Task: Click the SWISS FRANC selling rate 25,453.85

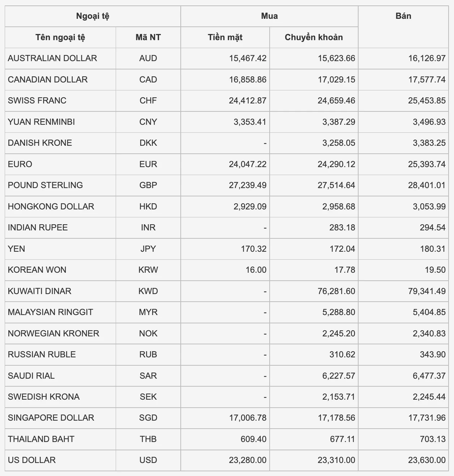Action: (427, 101)
